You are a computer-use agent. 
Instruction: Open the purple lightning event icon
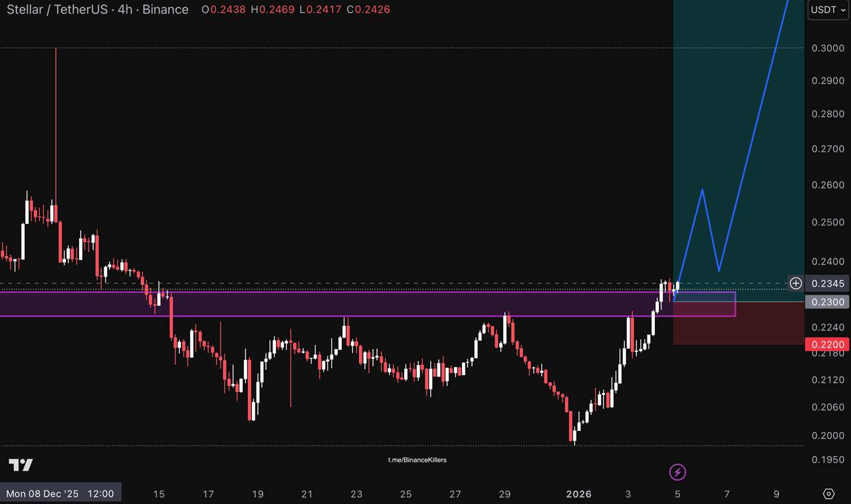pyautogui.click(x=677, y=473)
